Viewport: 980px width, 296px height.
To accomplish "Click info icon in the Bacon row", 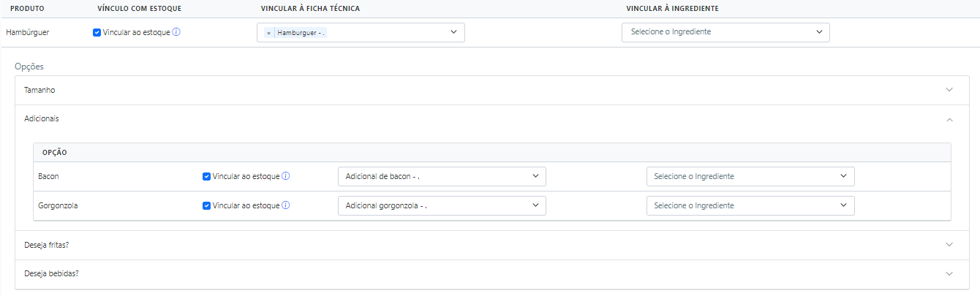I will tap(286, 176).
